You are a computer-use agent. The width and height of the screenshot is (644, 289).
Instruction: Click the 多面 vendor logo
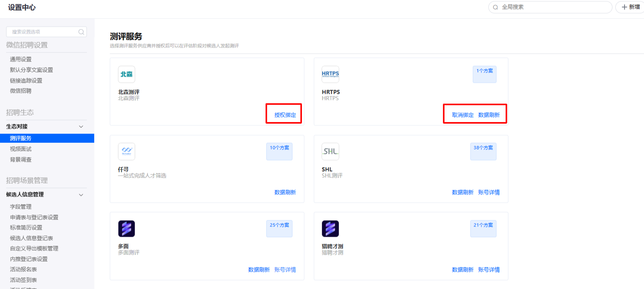(x=127, y=229)
